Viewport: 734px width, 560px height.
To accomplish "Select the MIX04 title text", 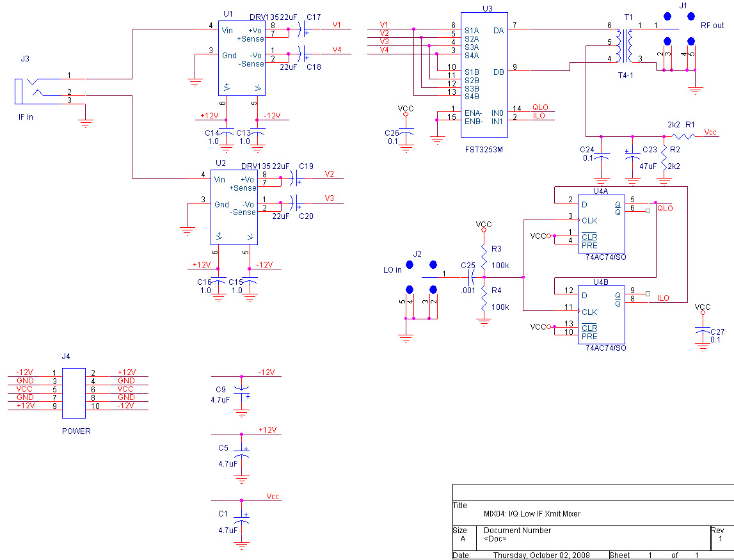I will click(532, 514).
